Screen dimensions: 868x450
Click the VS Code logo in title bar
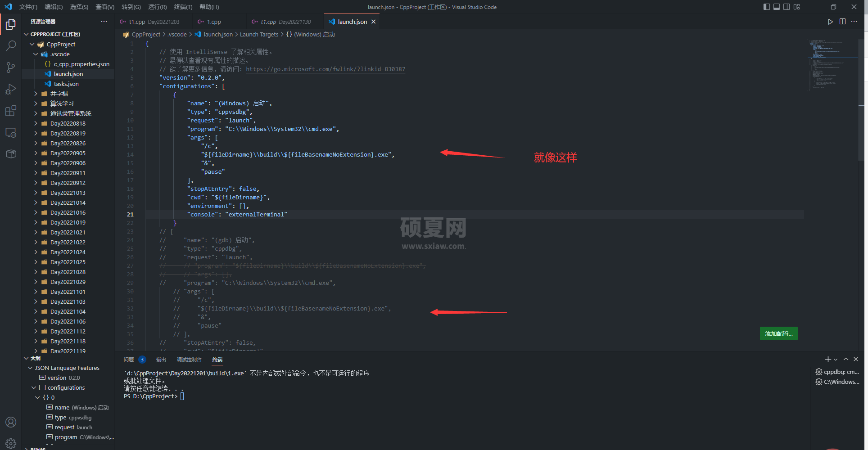point(8,7)
